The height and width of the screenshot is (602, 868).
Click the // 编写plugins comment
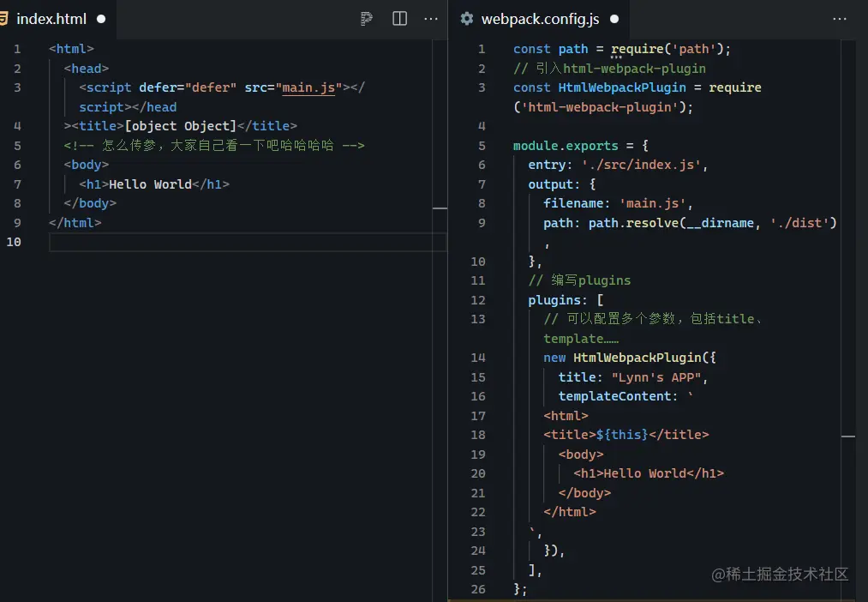tap(579, 280)
